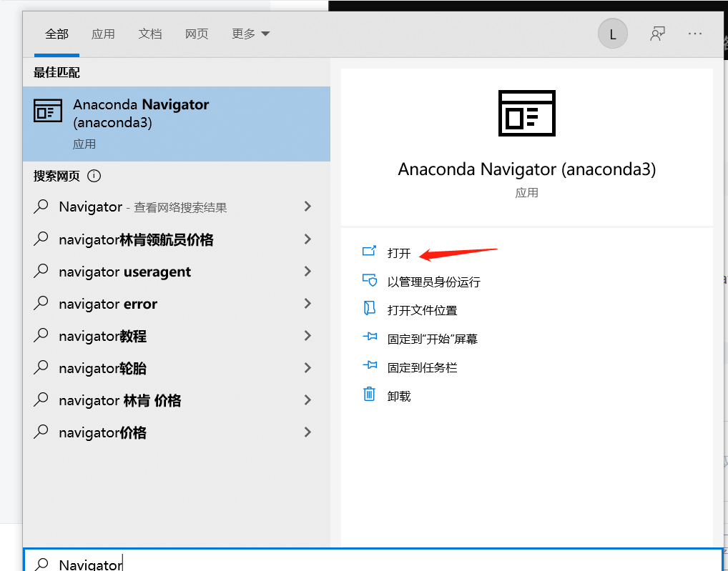728x571 pixels.
Task: Click the L user account avatar
Action: coord(612,34)
